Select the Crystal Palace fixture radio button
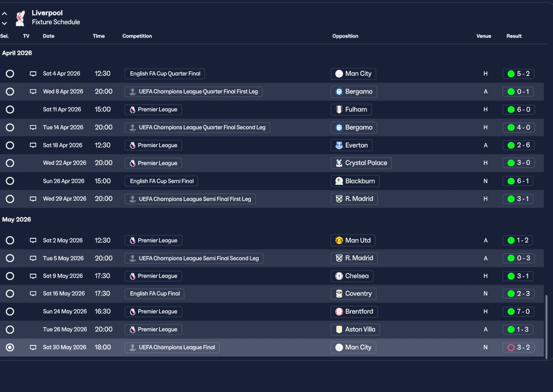This screenshot has width=553, height=392. tap(10, 163)
